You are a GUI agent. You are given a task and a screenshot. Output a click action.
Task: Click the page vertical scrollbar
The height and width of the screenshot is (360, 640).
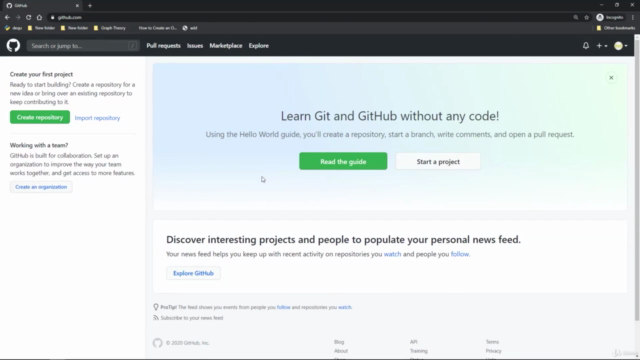coord(637,180)
